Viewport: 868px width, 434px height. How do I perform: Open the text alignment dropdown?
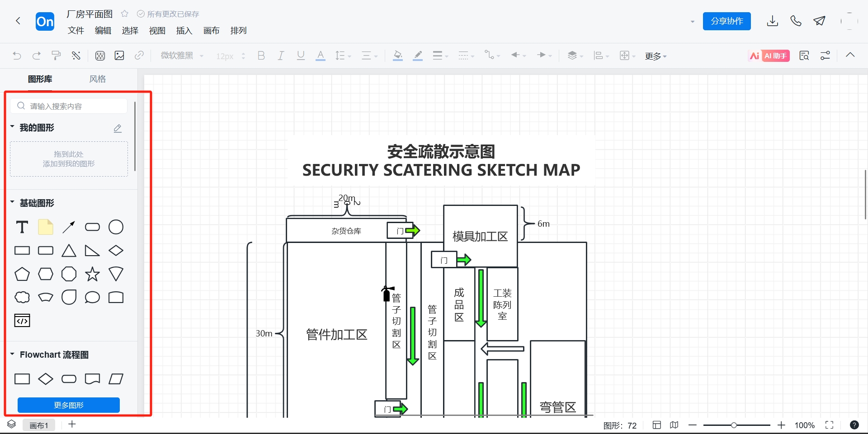pos(369,56)
